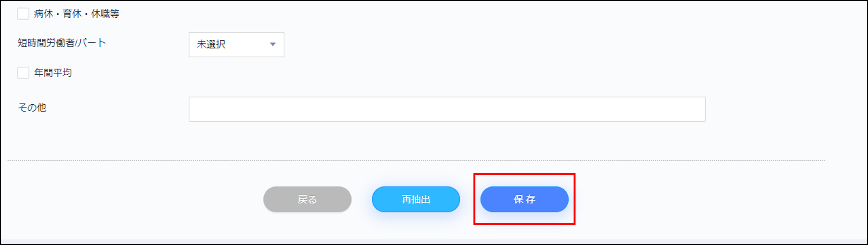
Task: Check the 病休・育休・休職等 checkbox
Action: pyautogui.click(x=23, y=14)
